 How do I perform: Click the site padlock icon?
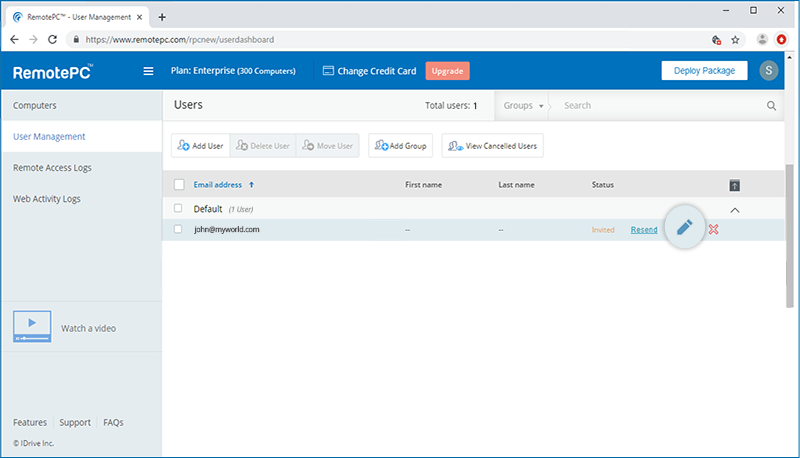pos(76,39)
